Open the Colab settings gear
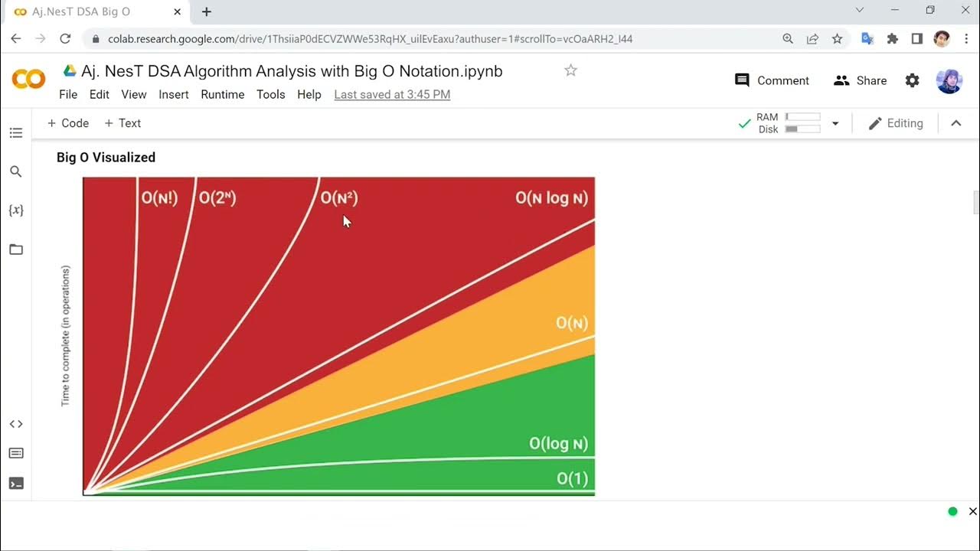This screenshot has height=551, width=980. pyautogui.click(x=912, y=80)
